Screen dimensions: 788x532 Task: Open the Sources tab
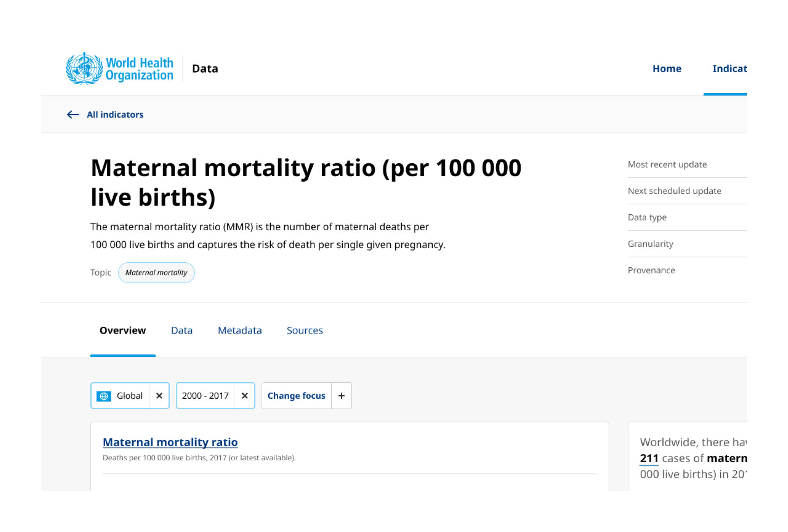point(304,330)
